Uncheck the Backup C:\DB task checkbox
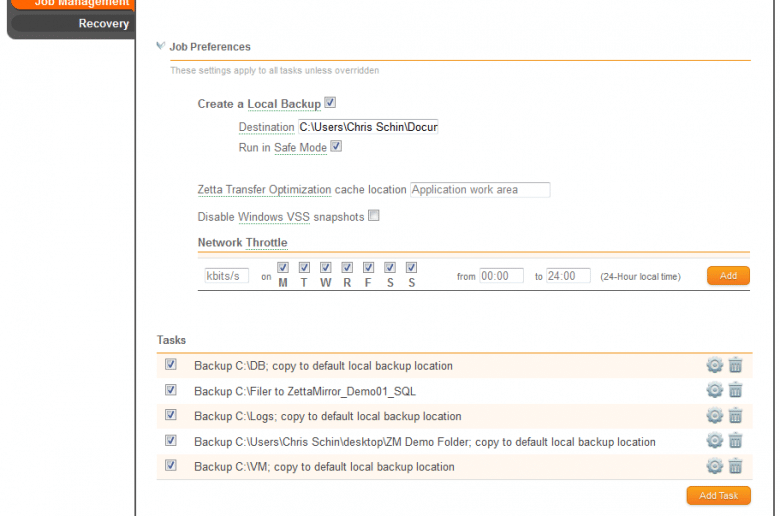Screen dimensions: 780x516 [x=171, y=364]
